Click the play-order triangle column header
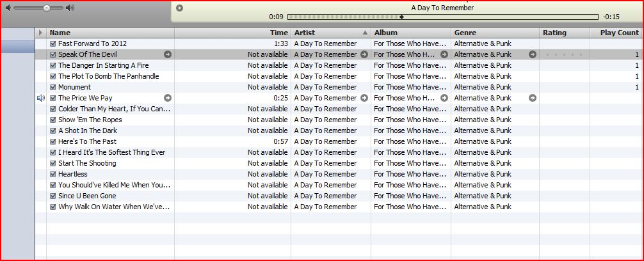 [40, 33]
